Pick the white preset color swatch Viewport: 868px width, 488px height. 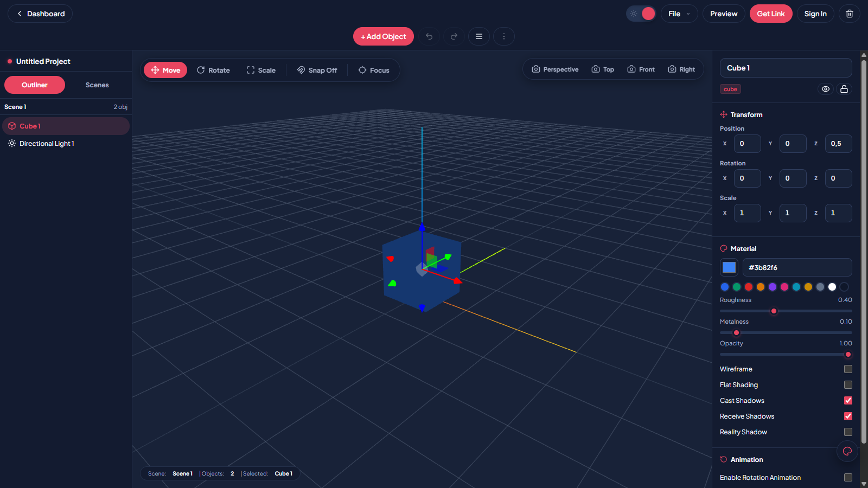coord(832,287)
